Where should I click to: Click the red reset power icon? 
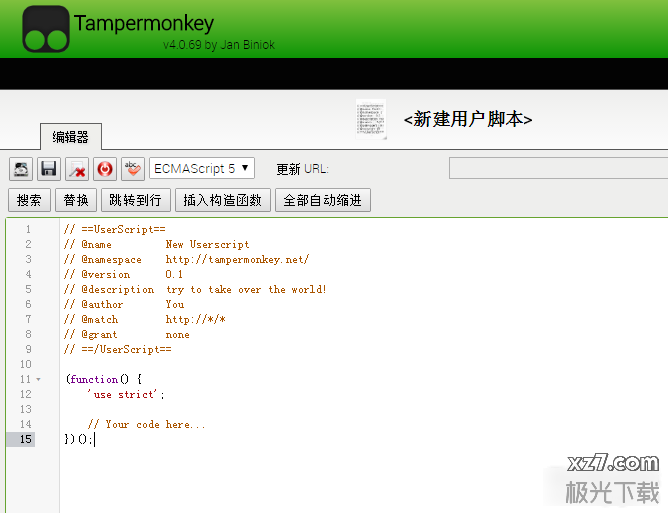tap(105, 169)
